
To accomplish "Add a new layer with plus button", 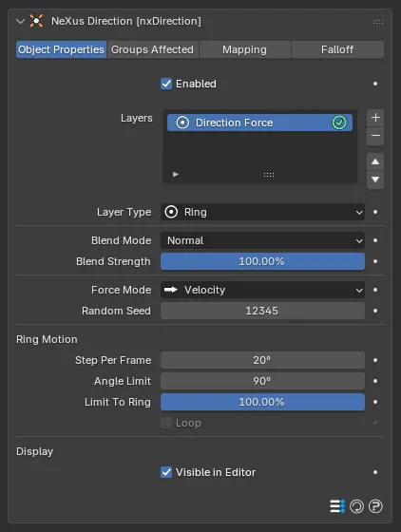I will (x=375, y=118).
